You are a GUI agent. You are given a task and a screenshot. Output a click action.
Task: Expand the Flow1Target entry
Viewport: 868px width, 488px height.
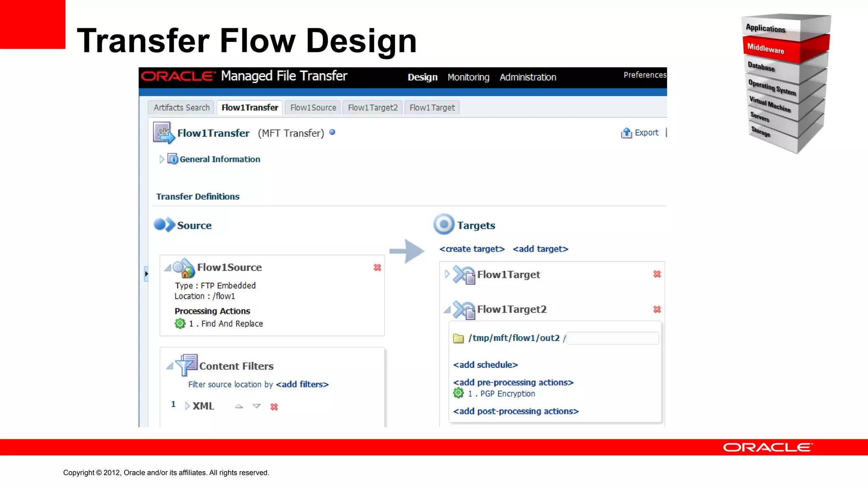(x=447, y=274)
